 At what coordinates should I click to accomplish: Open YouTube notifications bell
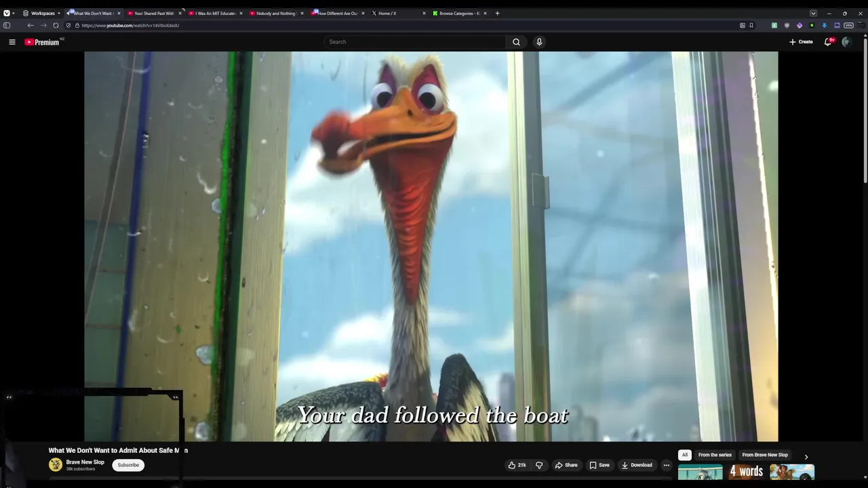click(828, 42)
